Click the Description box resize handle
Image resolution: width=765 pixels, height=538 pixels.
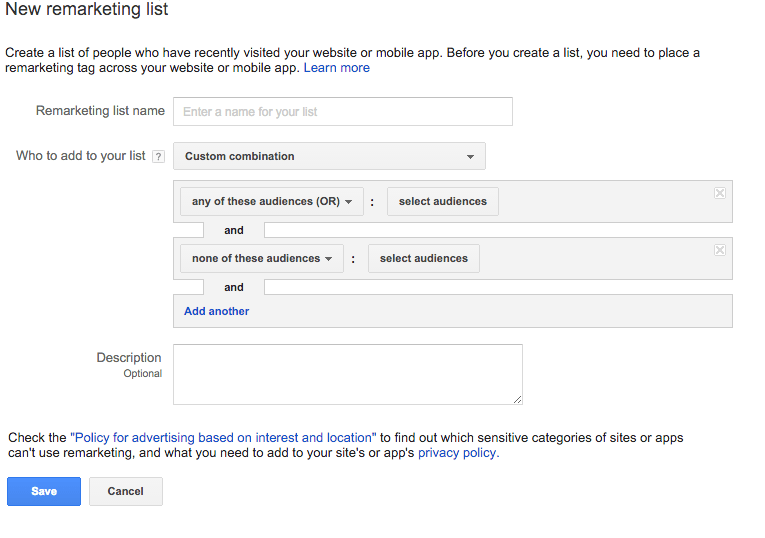point(517,399)
